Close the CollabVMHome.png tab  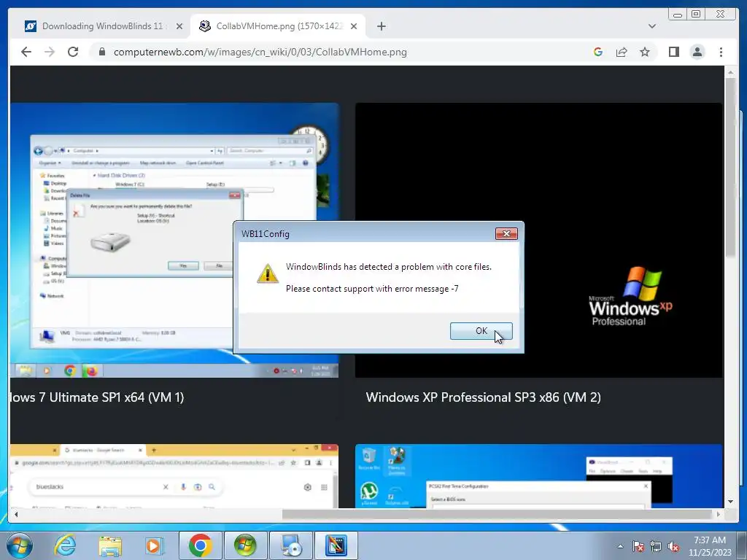pos(354,26)
